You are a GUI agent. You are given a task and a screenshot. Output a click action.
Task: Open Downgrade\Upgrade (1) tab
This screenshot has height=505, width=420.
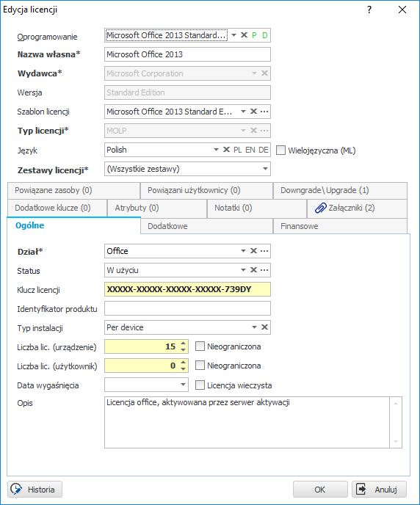pyautogui.click(x=340, y=190)
